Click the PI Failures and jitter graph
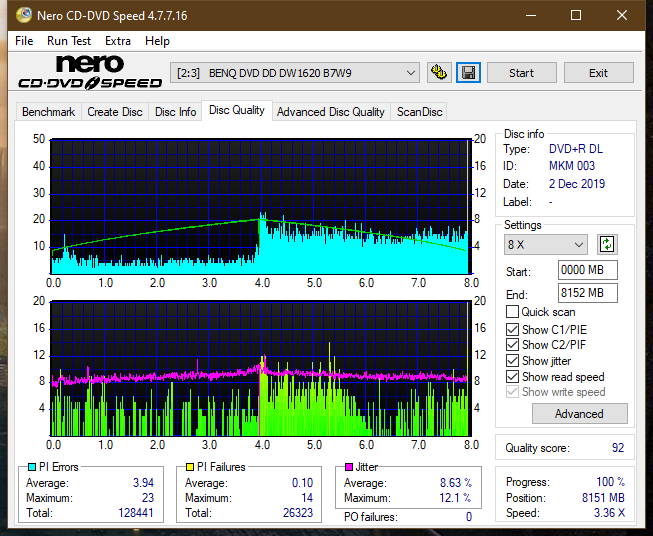 [x=261, y=369]
